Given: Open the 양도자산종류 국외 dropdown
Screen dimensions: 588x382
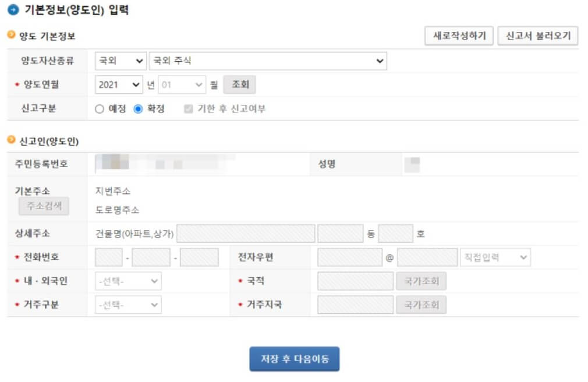Looking at the screenshot, I should [120, 61].
